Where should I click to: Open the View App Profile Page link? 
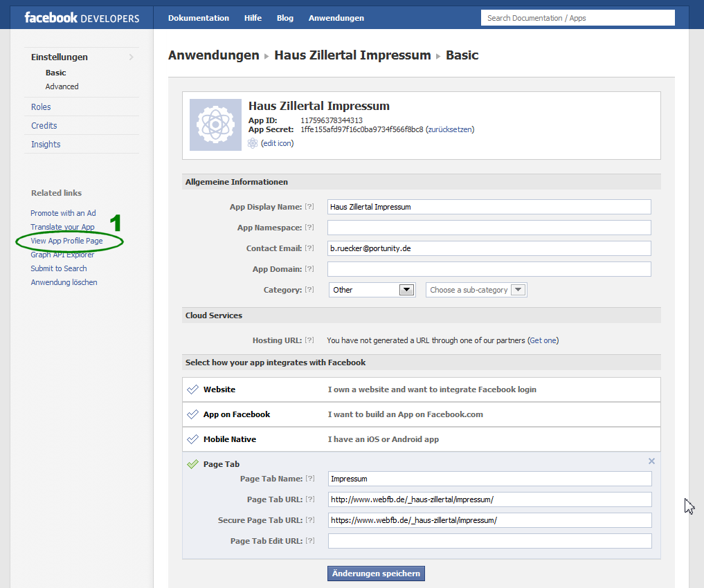(x=66, y=241)
